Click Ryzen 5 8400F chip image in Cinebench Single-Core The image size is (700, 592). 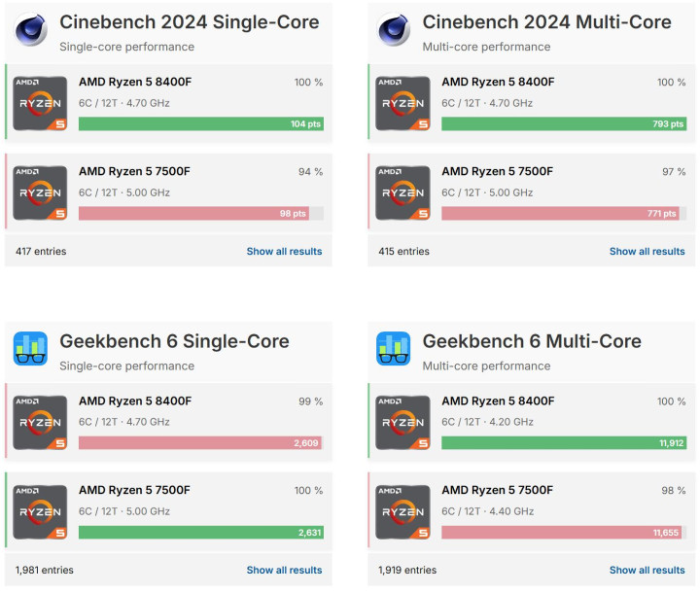(x=40, y=104)
